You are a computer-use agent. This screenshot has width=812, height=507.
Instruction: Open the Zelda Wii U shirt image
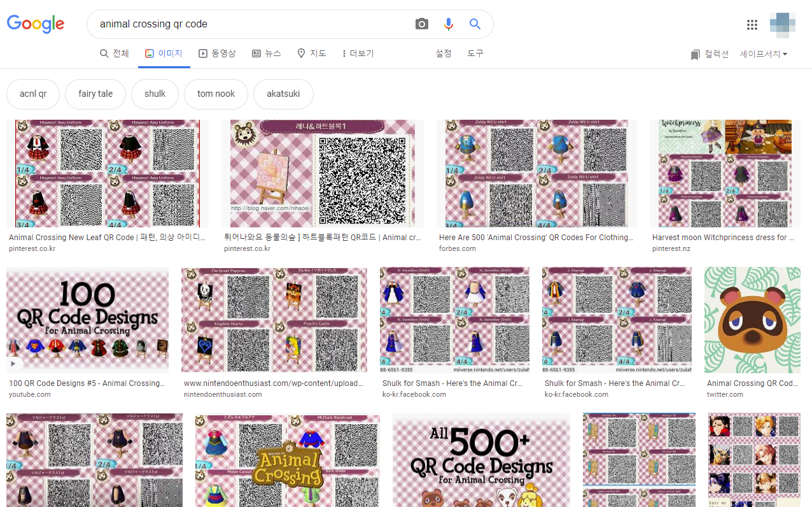pyautogui.click(x=536, y=173)
